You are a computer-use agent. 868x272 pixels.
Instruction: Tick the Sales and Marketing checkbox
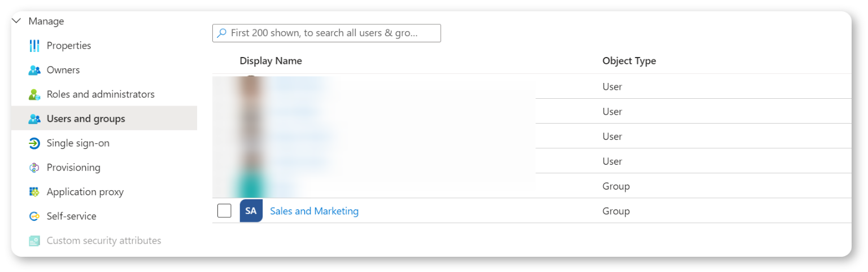224,211
